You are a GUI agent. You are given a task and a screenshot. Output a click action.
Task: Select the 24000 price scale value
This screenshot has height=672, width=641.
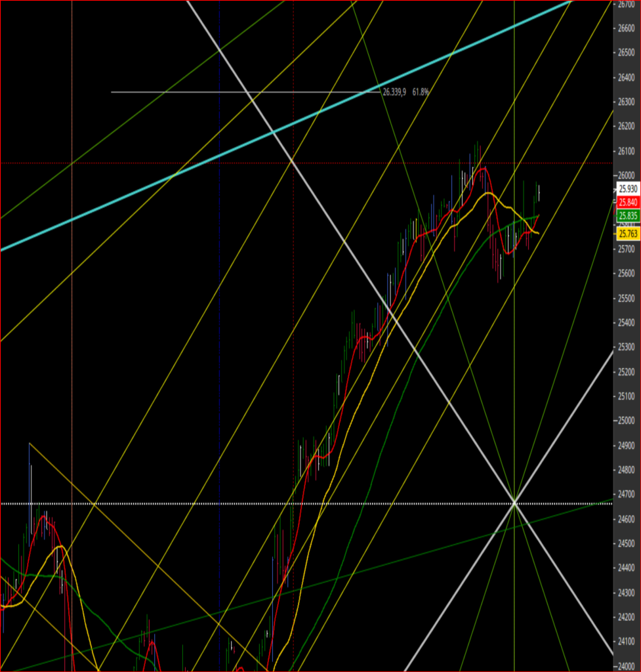(x=627, y=667)
